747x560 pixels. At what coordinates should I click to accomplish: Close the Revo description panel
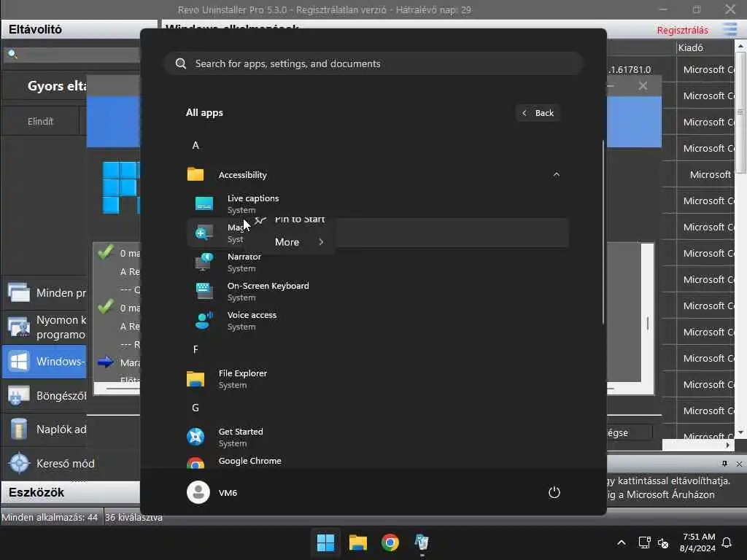click(739, 464)
